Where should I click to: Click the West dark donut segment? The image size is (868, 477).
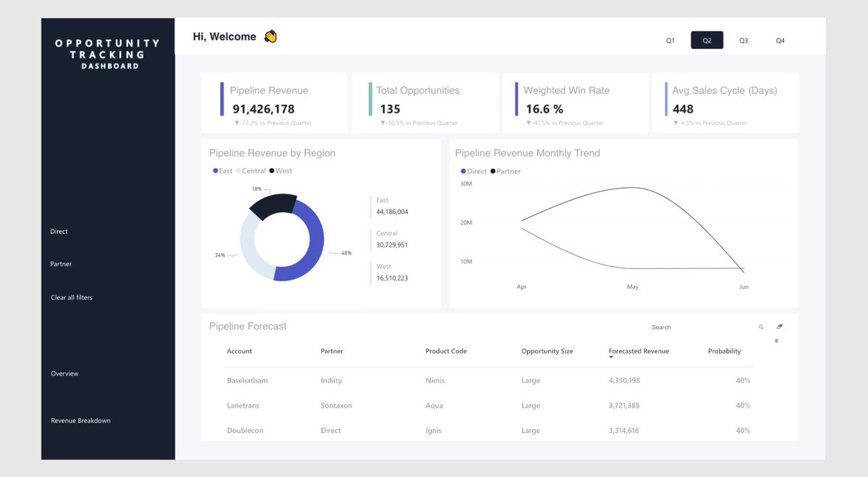273,204
